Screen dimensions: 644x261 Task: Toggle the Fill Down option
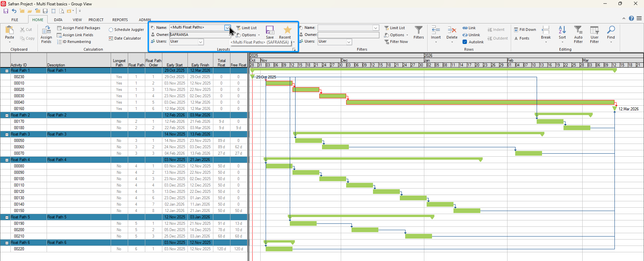pyautogui.click(x=516, y=30)
